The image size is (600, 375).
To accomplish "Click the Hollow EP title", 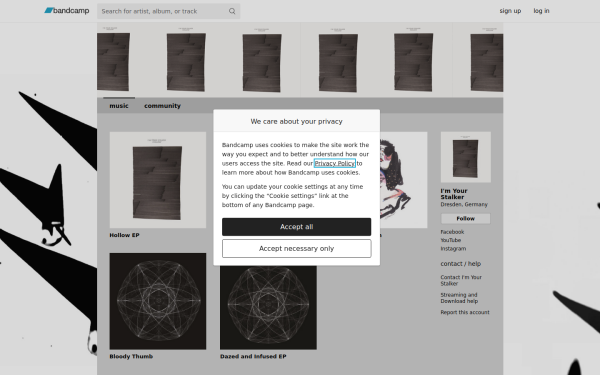I will coord(124,235).
